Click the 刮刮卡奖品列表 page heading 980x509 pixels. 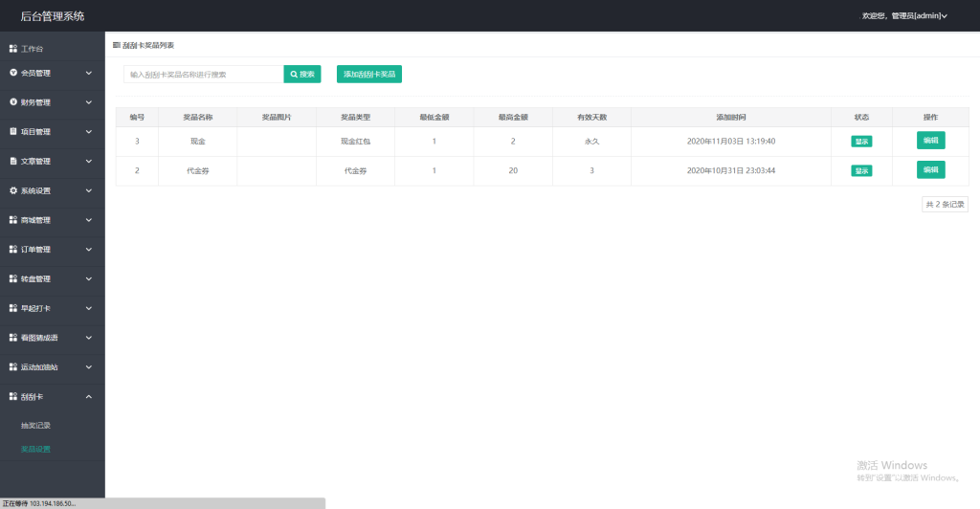pos(148,45)
